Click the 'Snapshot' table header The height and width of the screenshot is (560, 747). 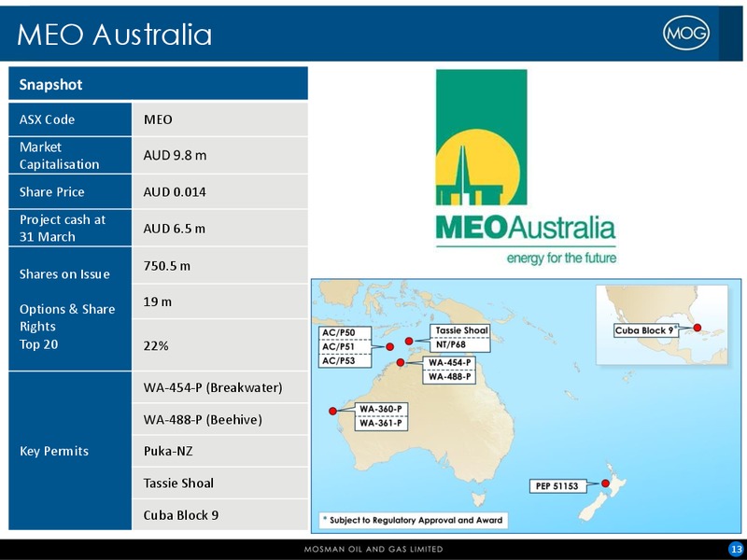pyautogui.click(x=158, y=84)
